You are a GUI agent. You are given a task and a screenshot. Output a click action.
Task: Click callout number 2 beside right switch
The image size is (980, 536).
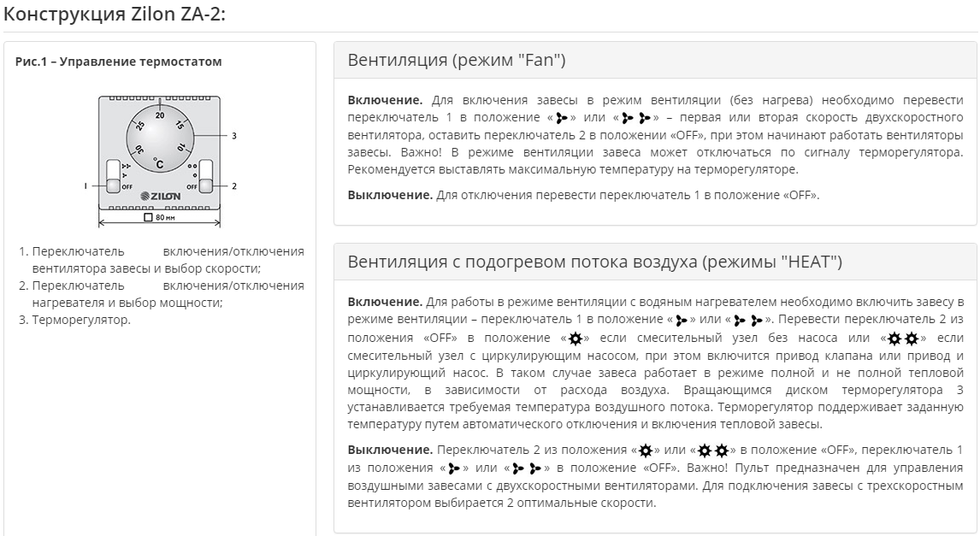(234, 186)
